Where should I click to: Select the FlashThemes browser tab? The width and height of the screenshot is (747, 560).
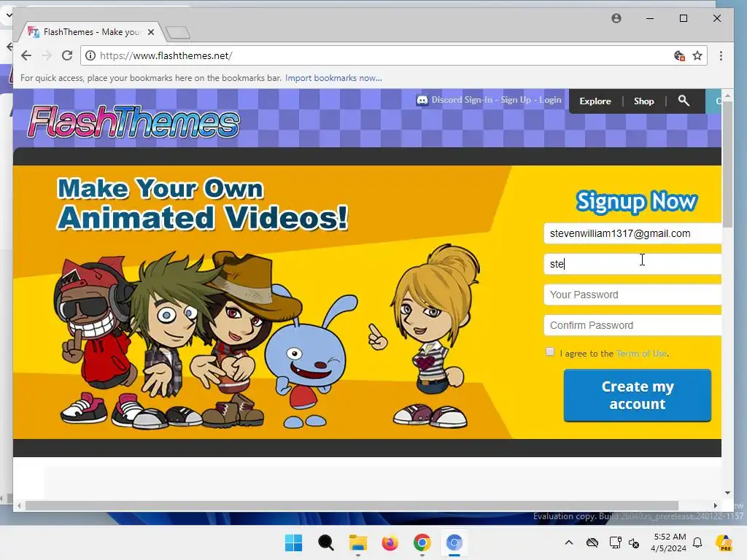click(x=90, y=32)
